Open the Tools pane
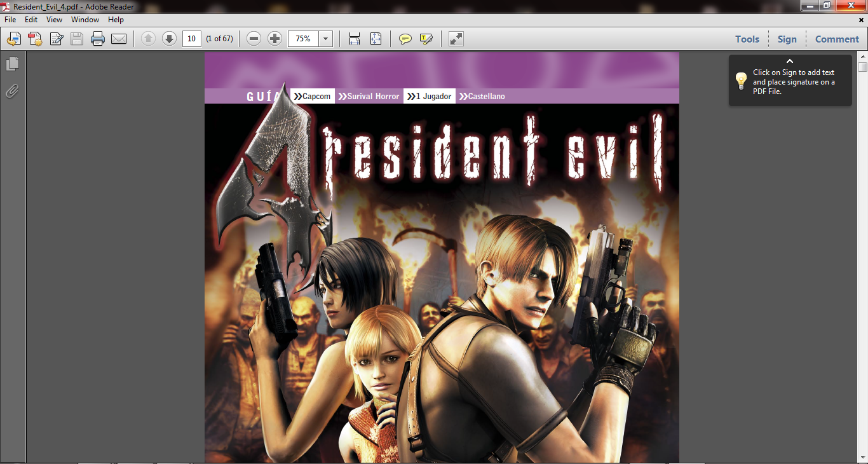The height and width of the screenshot is (464, 868). (x=747, y=39)
